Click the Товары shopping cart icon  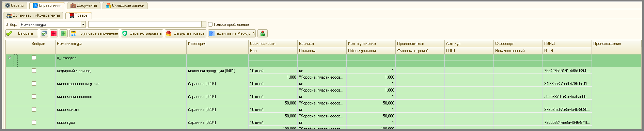[72, 15]
